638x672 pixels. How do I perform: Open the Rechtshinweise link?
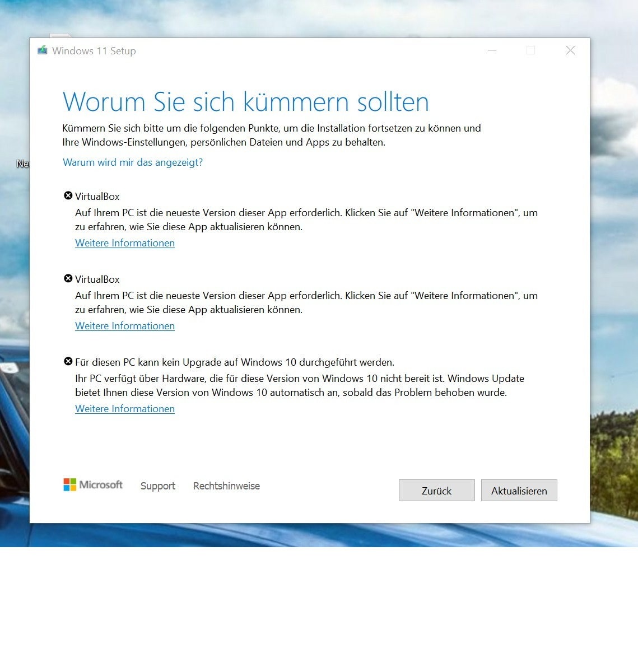tap(226, 486)
